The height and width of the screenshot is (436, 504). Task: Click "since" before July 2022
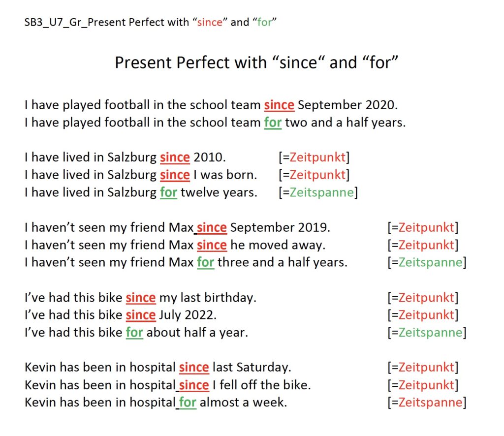140,315
